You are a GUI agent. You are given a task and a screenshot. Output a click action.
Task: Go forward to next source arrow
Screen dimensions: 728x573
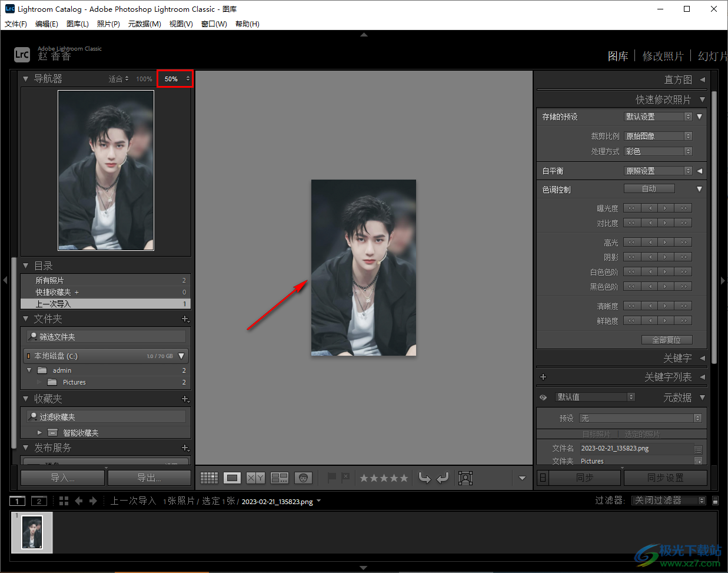click(93, 501)
